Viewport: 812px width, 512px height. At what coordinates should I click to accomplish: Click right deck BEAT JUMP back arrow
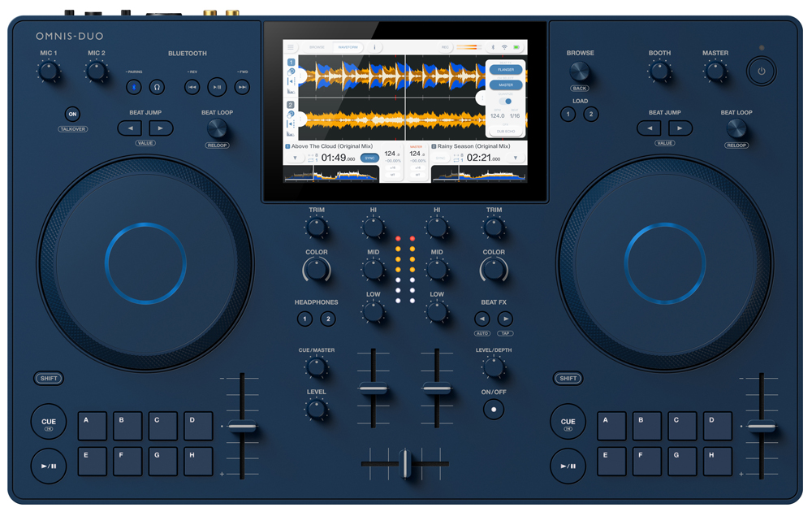650,128
